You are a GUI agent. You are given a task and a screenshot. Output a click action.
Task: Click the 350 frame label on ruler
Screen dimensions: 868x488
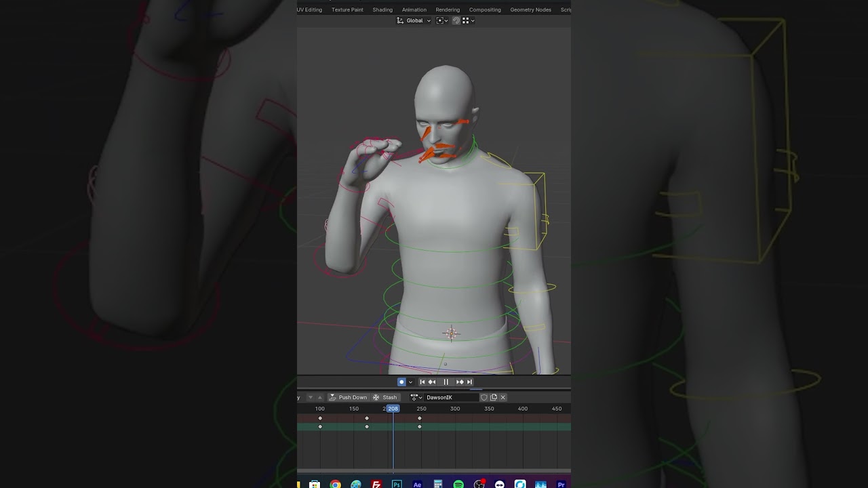tap(489, 409)
